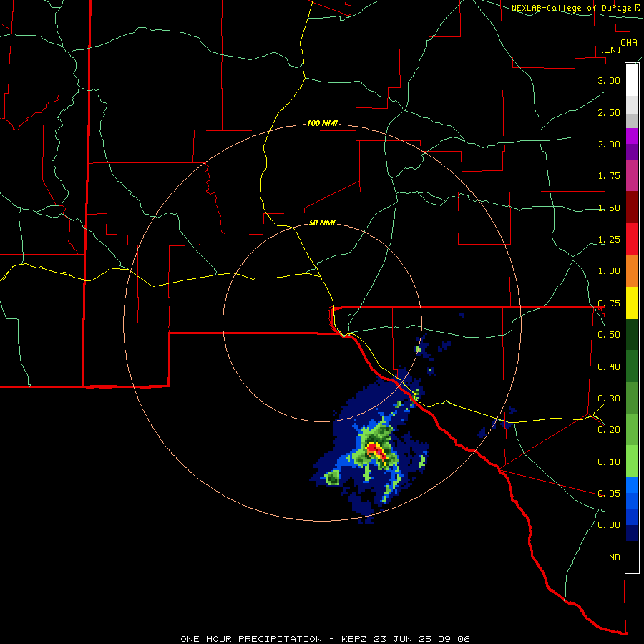Viewport: 644px width, 644px height.
Task: Pick the white swatch atop the color scale
Action: (x=632, y=79)
